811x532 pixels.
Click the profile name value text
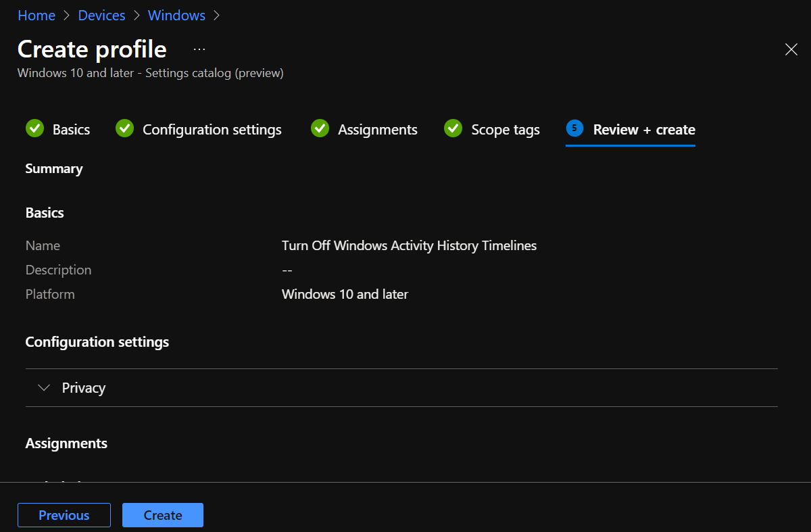pos(409,246)
